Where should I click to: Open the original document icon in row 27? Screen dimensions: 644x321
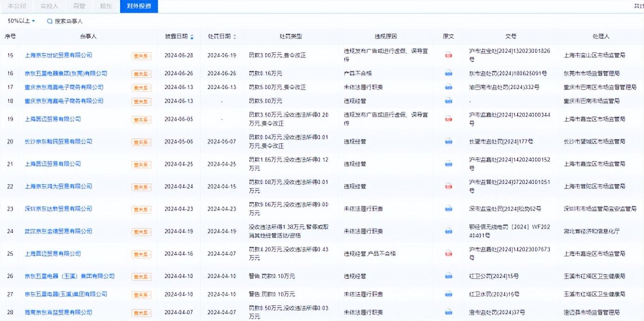click(448, 294)
